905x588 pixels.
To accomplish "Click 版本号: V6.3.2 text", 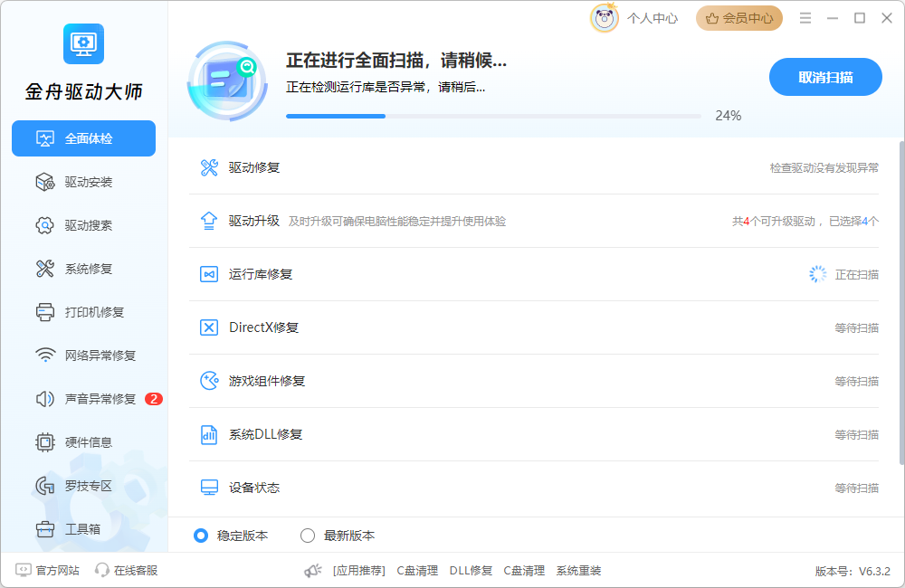I will click(853, 572).
